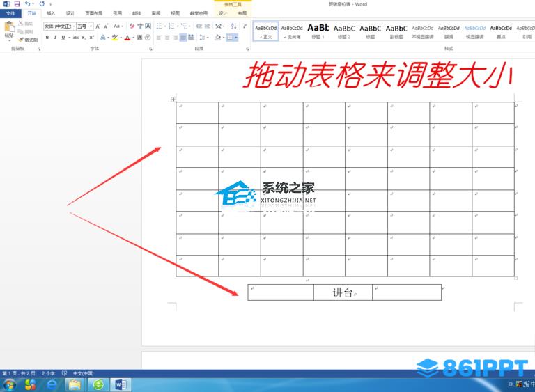
Task: Click the Enclosed Characters circle icon
Action: point(148,38)
